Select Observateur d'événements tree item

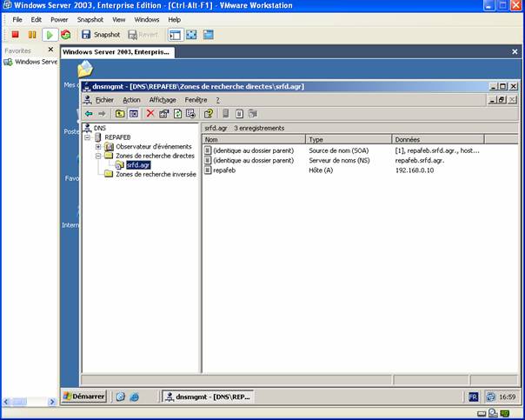(154, 147)
